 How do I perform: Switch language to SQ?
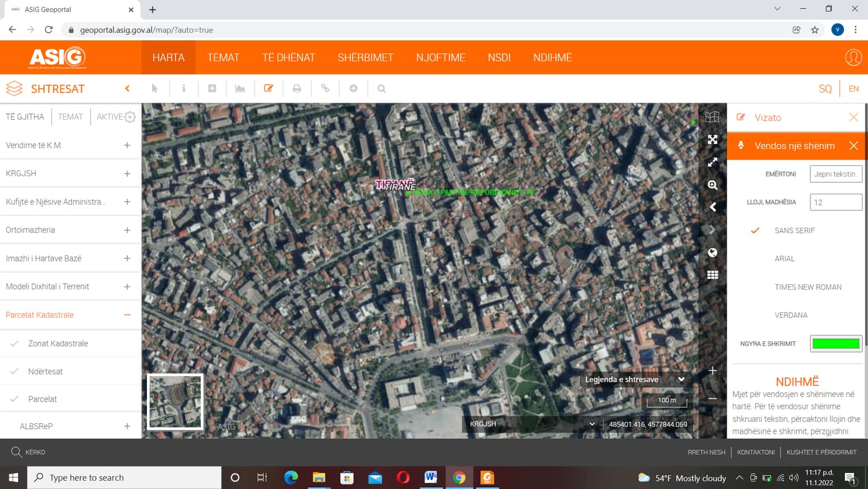(x=825, y=89)
